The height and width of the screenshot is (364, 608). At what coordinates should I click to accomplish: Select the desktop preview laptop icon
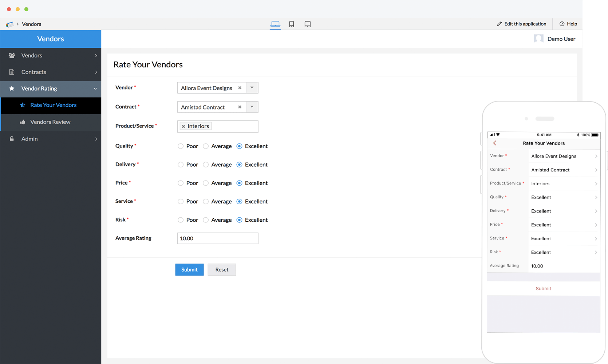[x=275, y=24]
